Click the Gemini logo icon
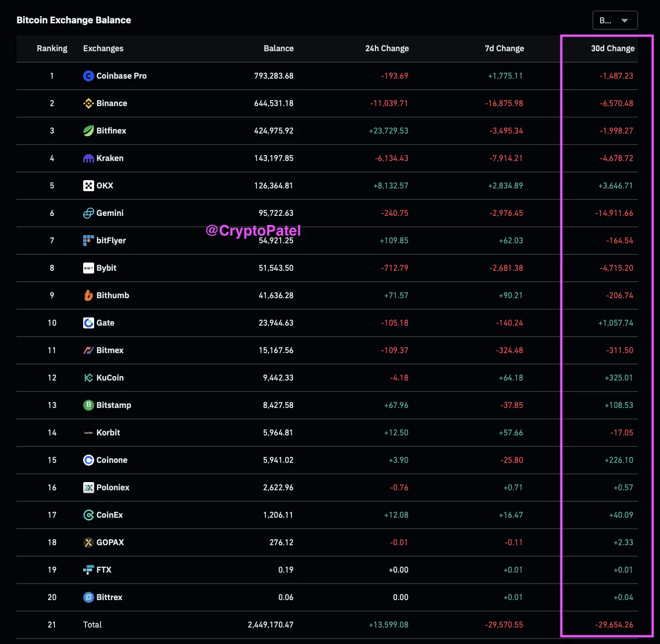The height and width of the screenshot is (644, 660). tap(88, 213)
